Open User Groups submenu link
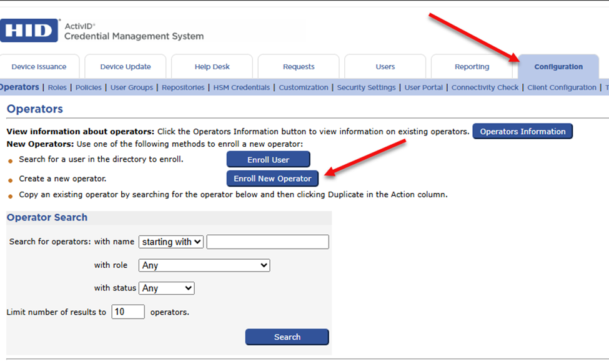The width and height of the screenshot is (609, 364). (x=132, y=87)
